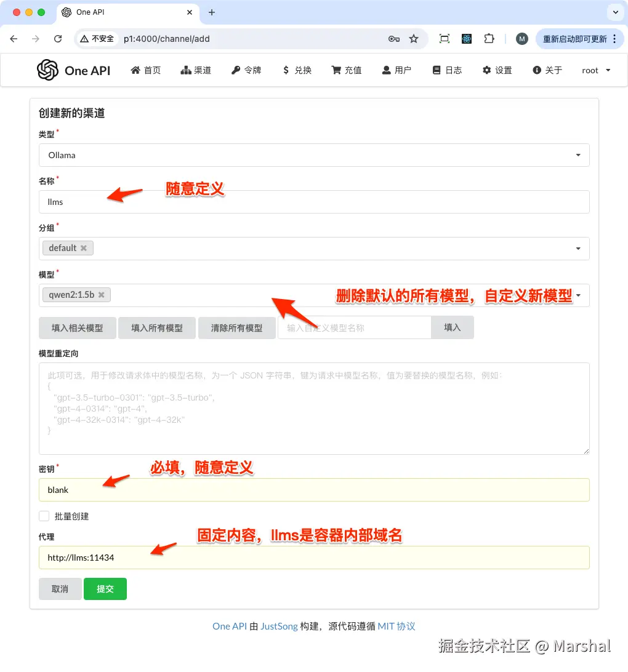Screen dimensions: 628x672
Task: Click the 填入 button for custom model
Action: tap(453, 327)
